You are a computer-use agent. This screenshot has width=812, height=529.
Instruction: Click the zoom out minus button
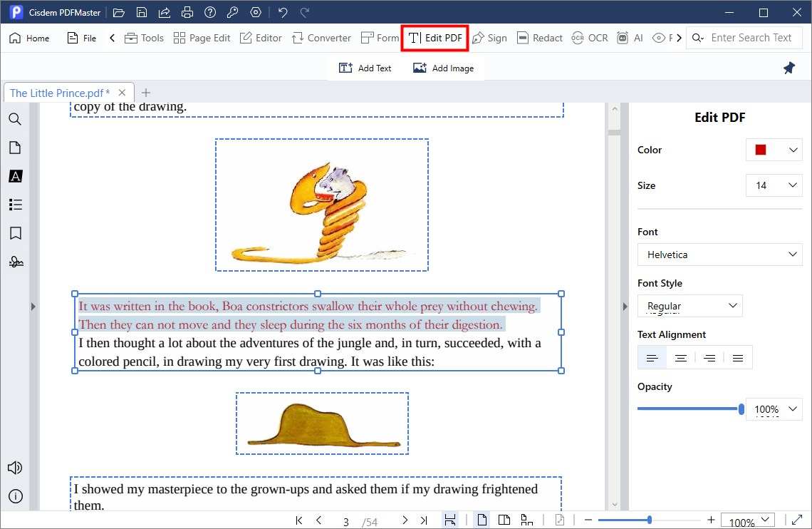pyautogui.click(x=588, y=520)
